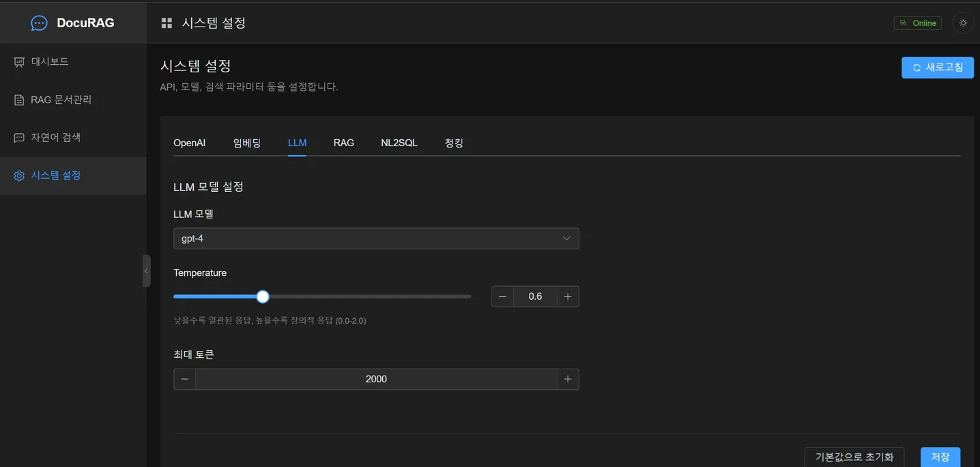
Task: Click the 저장 button to save settings
Action: (940, 456)
